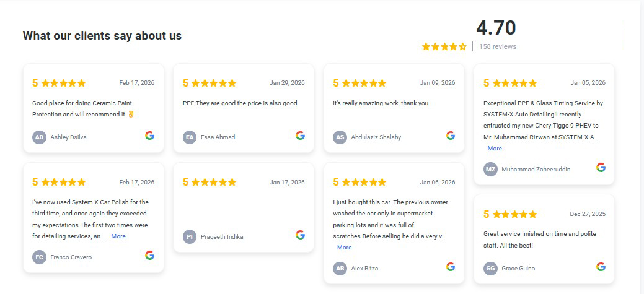Click Google icon on Grace Guino's review
The height and width of the screenshot is (294, 644).
601,267
